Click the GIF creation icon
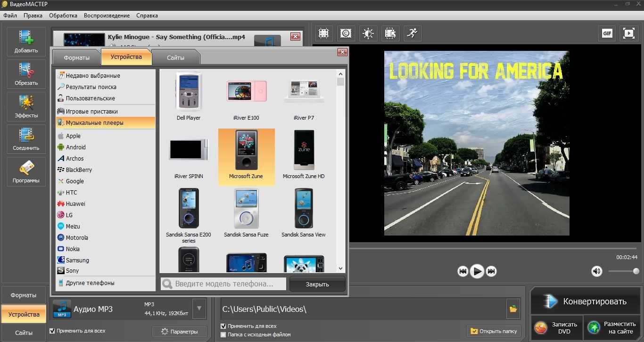The image size is (644, 342). point(607,33)
